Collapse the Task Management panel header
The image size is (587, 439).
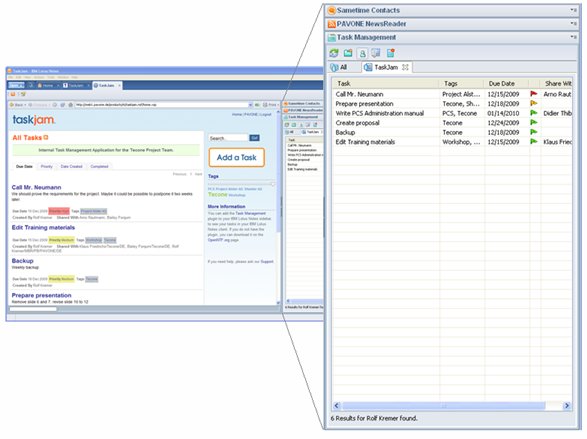[452, 37]
